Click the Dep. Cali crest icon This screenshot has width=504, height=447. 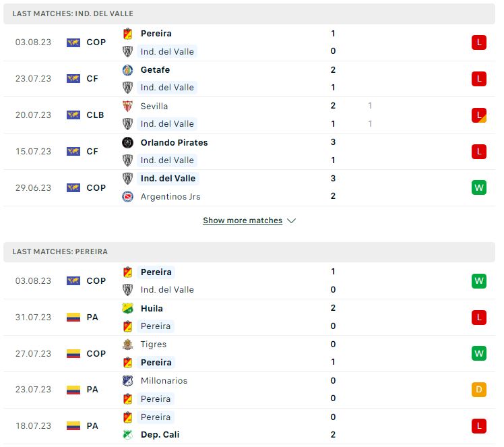click(127, 435)
